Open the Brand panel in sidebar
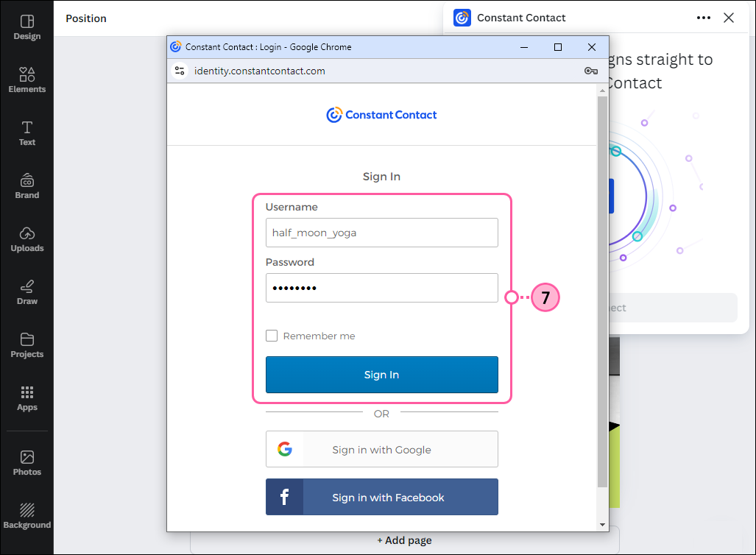The height and width of the screenshot is (555, 756). point(27,186)
